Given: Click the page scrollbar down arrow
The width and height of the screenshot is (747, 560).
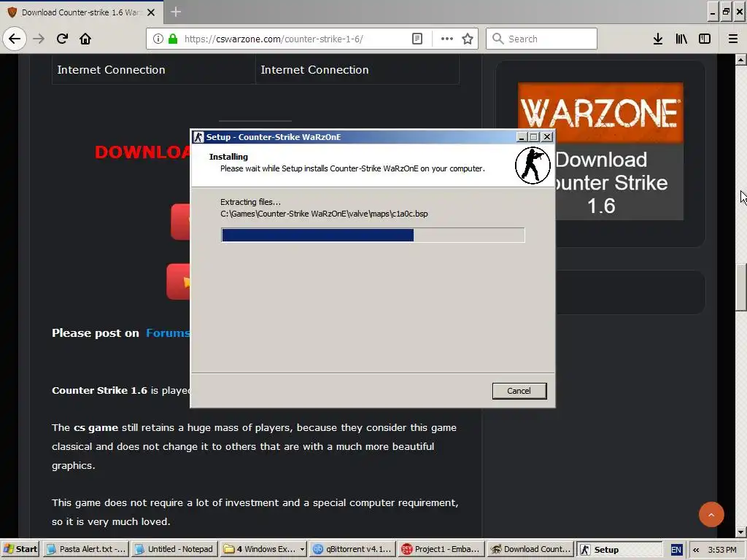Looking at the screenshot, I should tap(741, 532).
